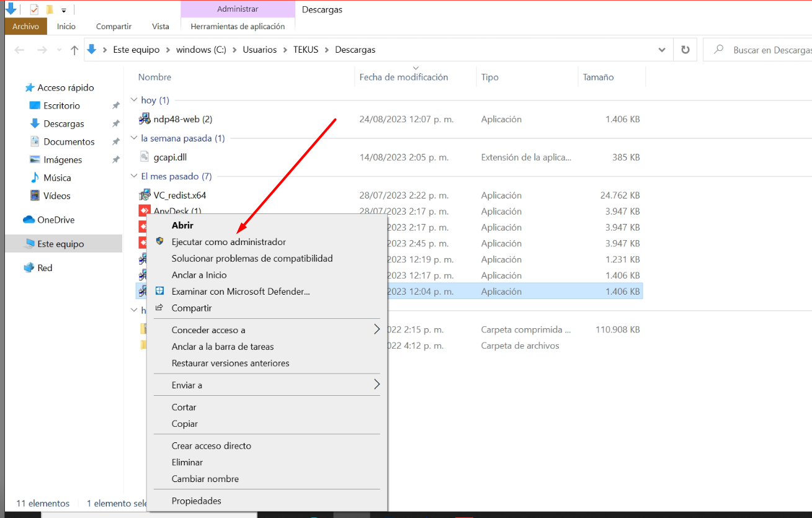
Task: Select 'Propiedades' from the context menu
Action: pos(196,501)
